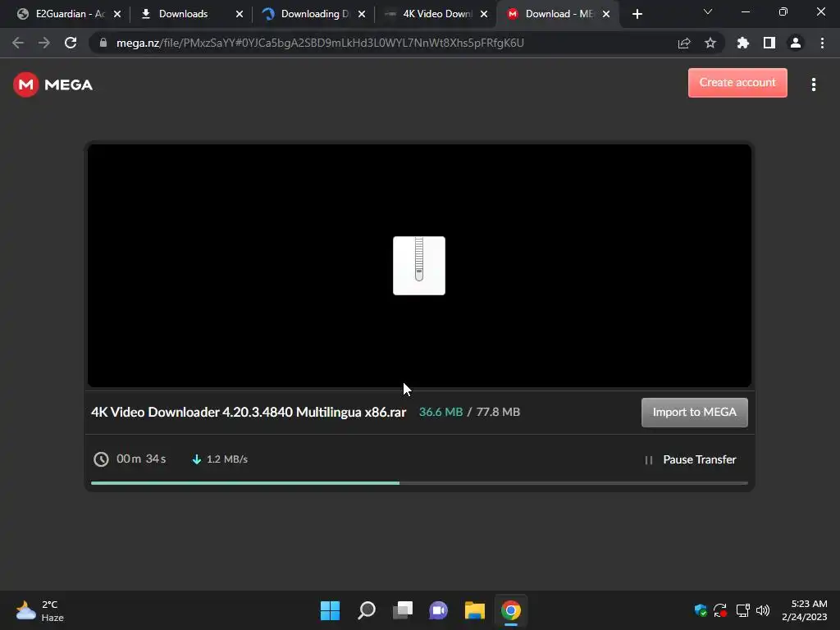This screenshot has width=840, height=630.
Task: Click the Create account button
Action: click(x=737, y=83)
